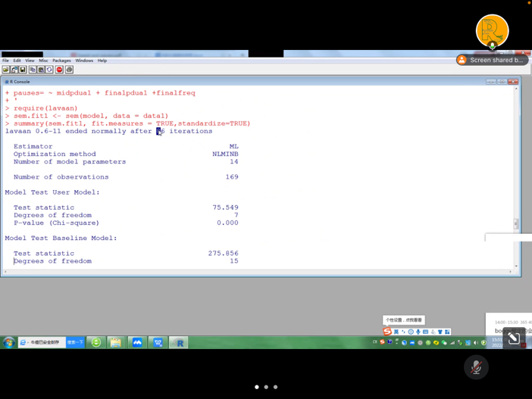The height and width of the screenshot is (399, 532).
Task: Click the Save workspace floppy icon
Action: coord(23,70)
